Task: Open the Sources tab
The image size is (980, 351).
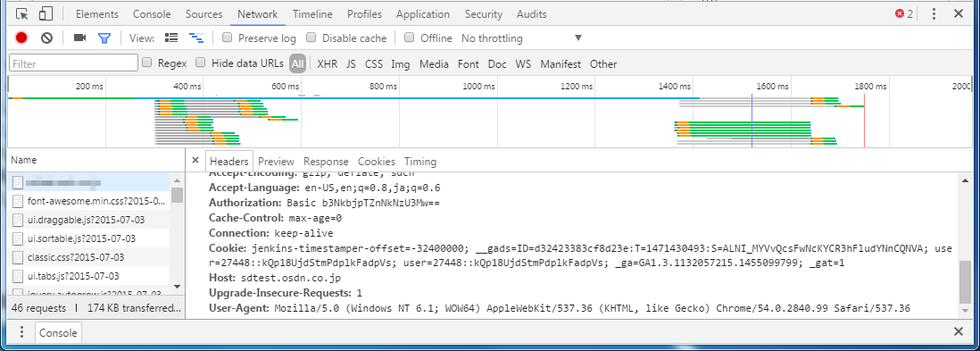Action: 203,13
